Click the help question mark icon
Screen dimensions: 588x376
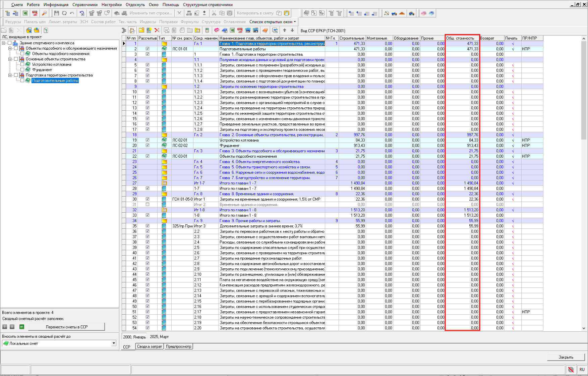pyautogui.click(x=46, y=30)
